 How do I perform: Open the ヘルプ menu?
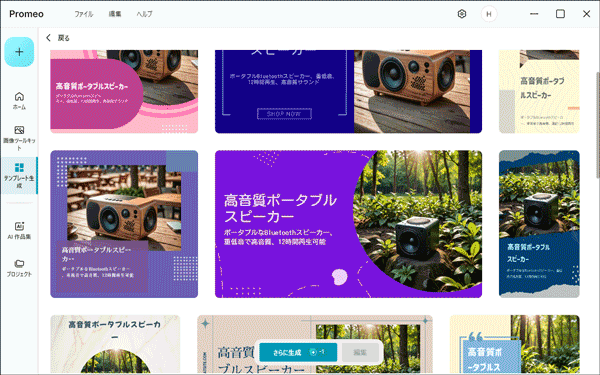144,14
